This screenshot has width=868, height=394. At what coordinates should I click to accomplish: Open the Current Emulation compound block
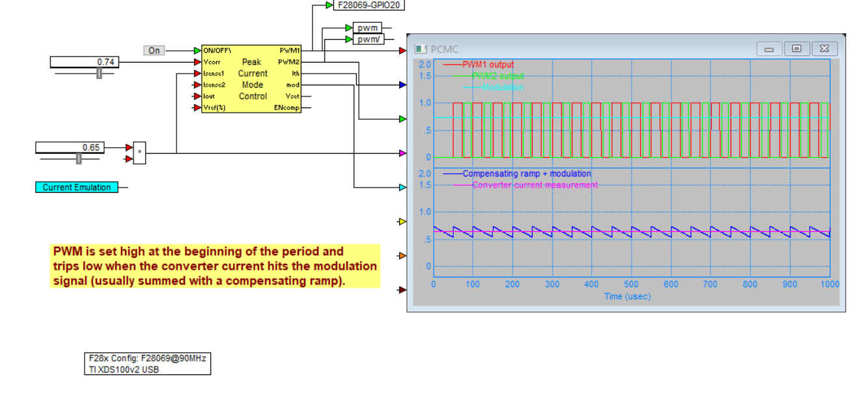pyautogui.click(x=77, y=188)
